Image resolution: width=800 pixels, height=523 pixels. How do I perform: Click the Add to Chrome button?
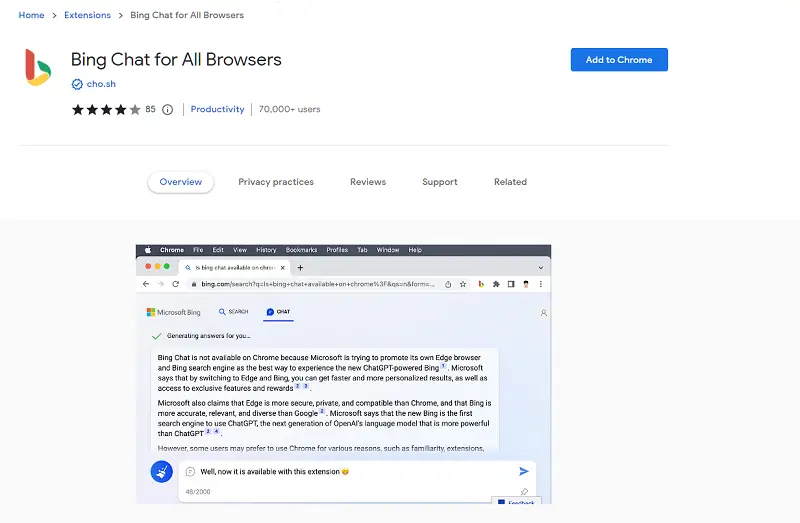click(x=619, y=60)
